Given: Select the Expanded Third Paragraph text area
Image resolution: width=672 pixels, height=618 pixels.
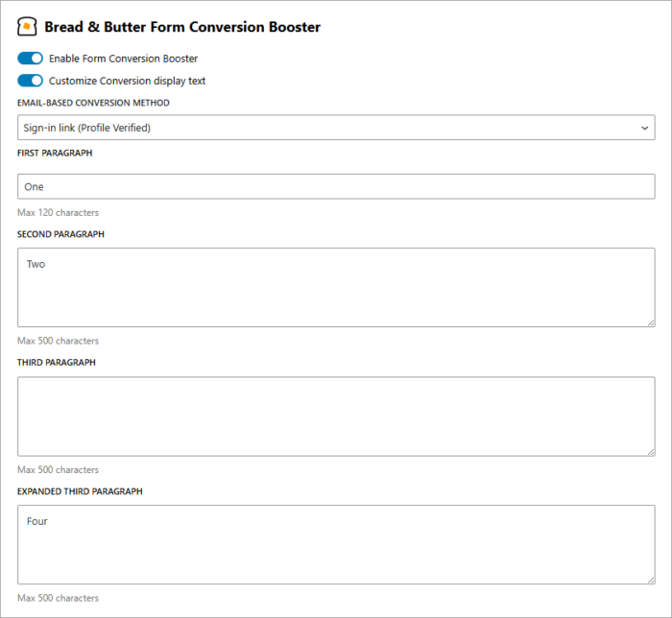Looking at the screenshot, I should (336, 544).
